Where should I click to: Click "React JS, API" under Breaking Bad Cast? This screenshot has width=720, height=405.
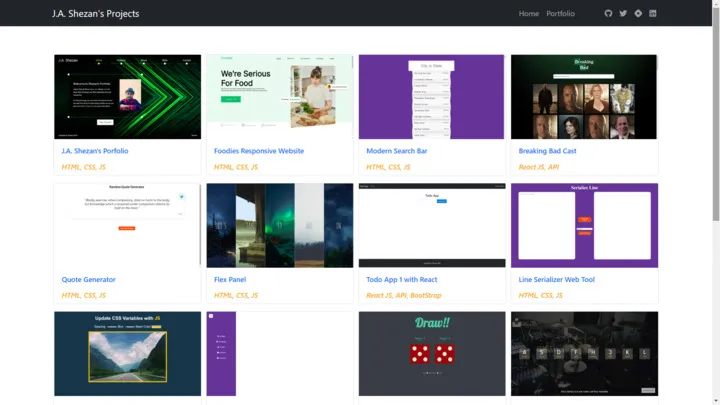tap(539, 167)
